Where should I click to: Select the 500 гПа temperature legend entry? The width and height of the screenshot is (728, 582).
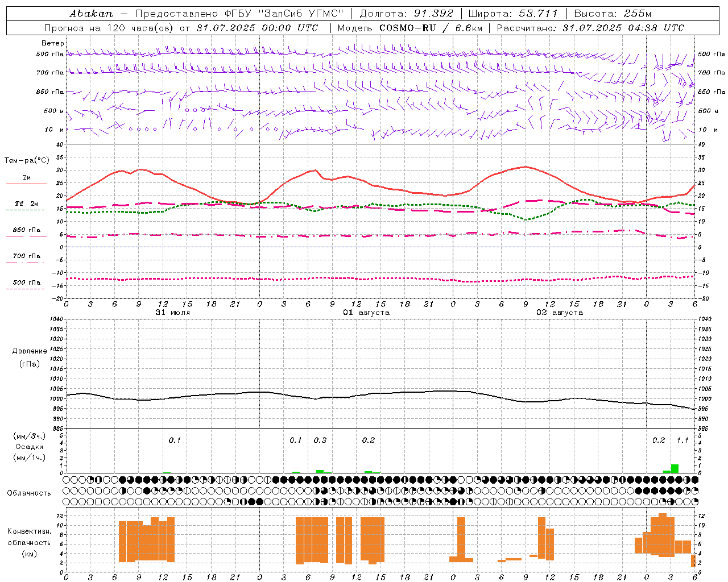click(27, 282)
